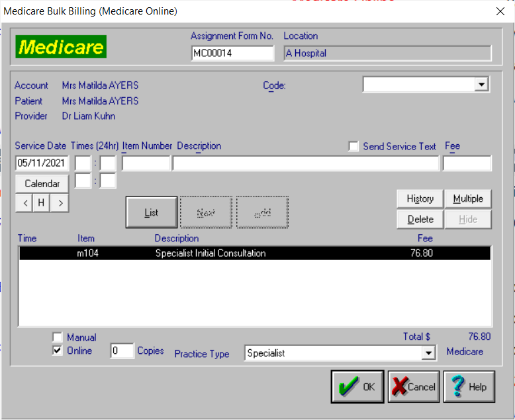Image resolution: width=515 pixels, height=420 pixels.
Task: Click the end time minute box
Action: coord(108,181)
